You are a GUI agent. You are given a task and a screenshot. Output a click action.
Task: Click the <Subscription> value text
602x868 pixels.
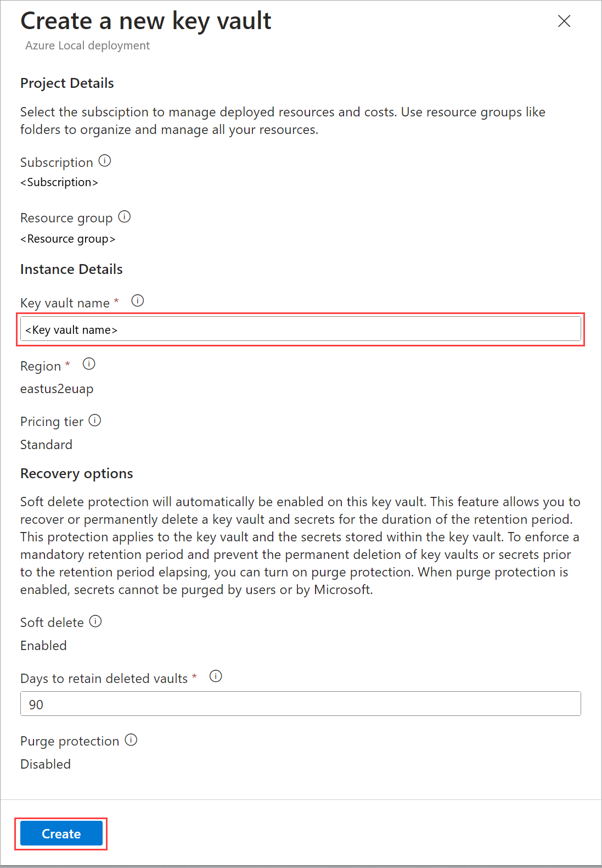pos(59,182)
